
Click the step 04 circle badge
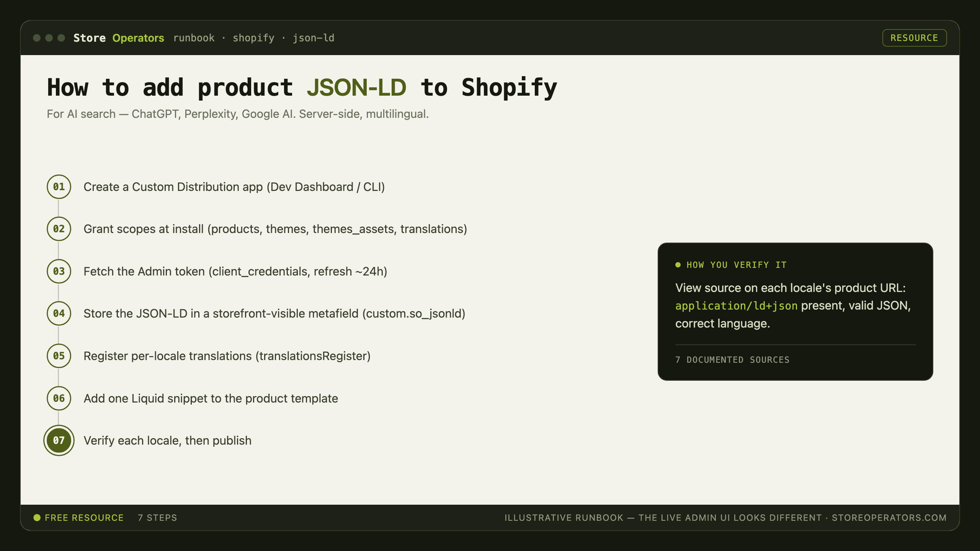(x=59, y=313)
